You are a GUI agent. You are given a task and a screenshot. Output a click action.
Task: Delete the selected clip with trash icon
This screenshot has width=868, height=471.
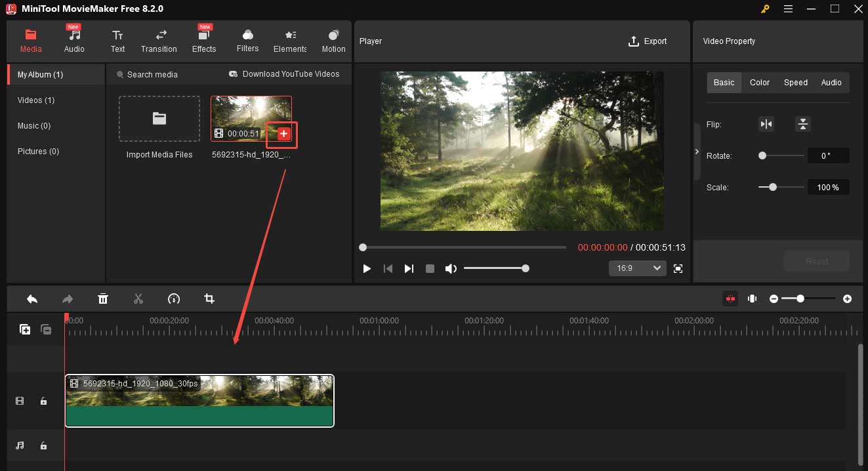click(x=103, y=299)
